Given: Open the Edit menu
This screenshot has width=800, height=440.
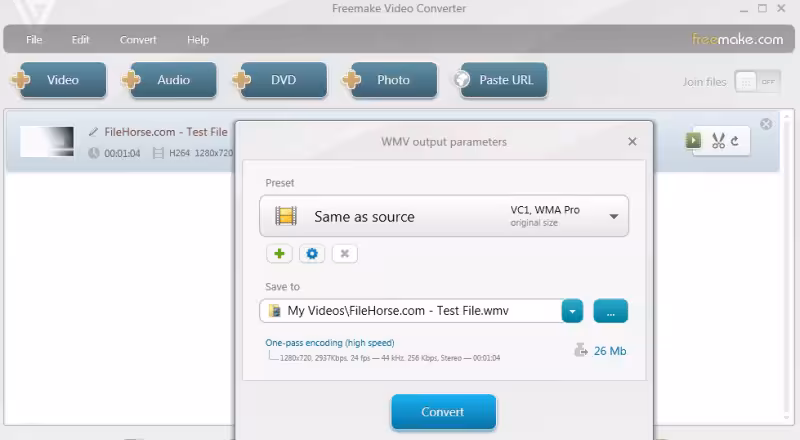Looking at the screenshot, I should pyautogui.click(x=80, y=40).
